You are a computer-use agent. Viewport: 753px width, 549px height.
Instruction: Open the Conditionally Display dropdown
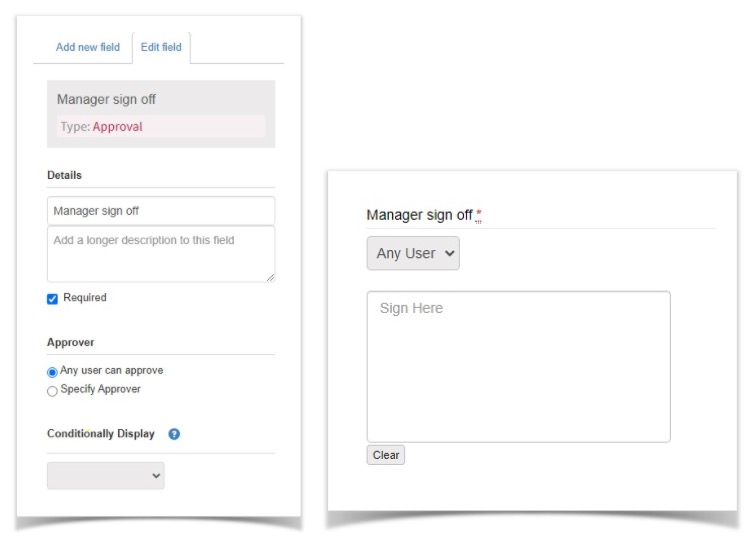click(106, 476)
